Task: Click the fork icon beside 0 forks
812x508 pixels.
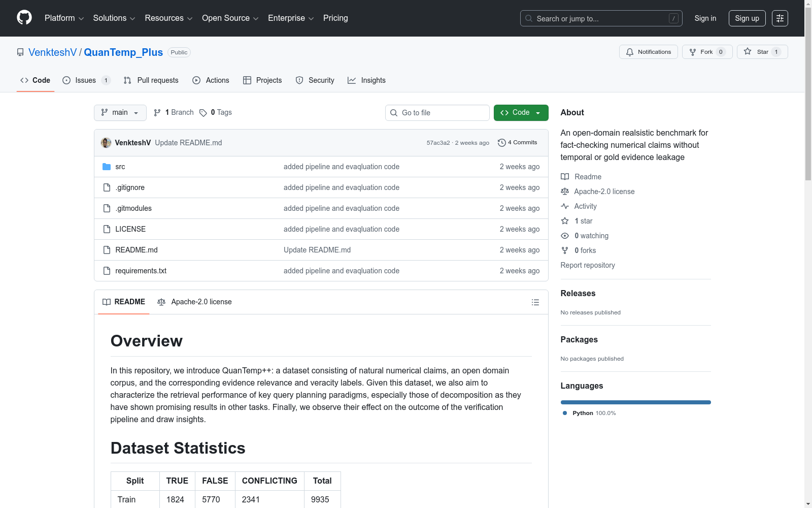Action: 565,250
